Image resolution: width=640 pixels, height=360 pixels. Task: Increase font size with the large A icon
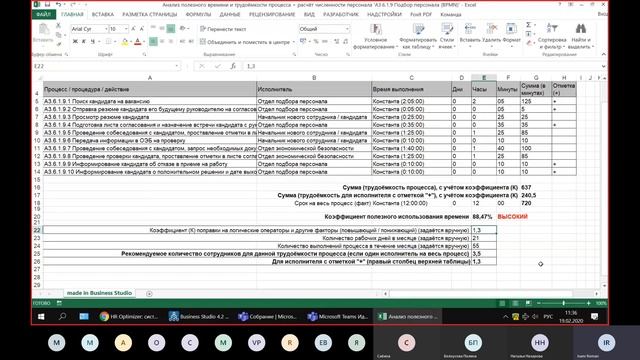(x=133, y=29)
